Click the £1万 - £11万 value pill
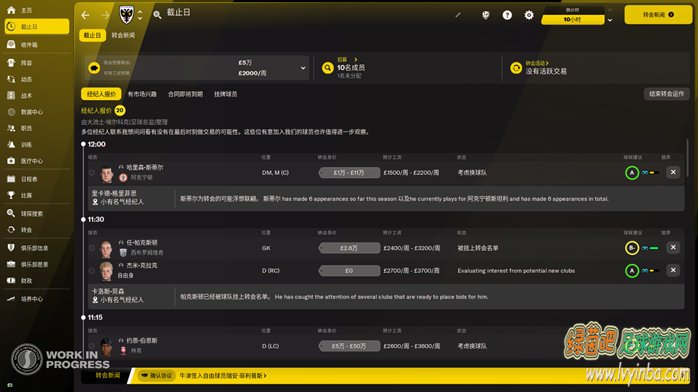The width and height of the screenshot is (698, 392). [x=349, y=173]
